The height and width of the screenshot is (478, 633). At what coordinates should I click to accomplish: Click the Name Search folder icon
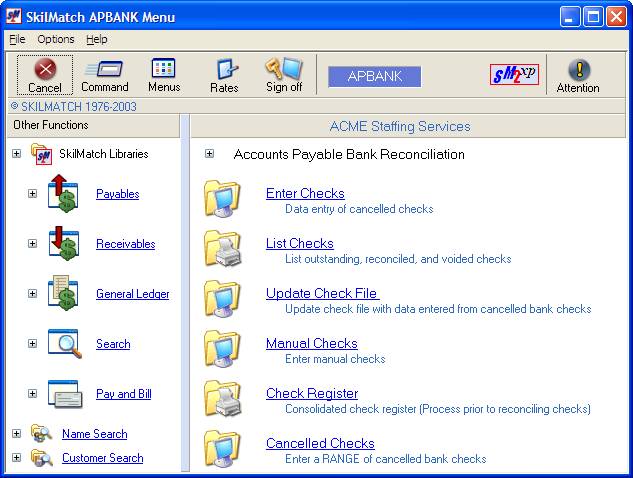41,434
